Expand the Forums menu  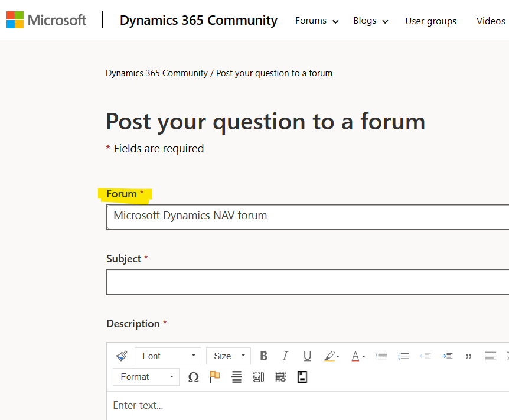tap(317, 21)
